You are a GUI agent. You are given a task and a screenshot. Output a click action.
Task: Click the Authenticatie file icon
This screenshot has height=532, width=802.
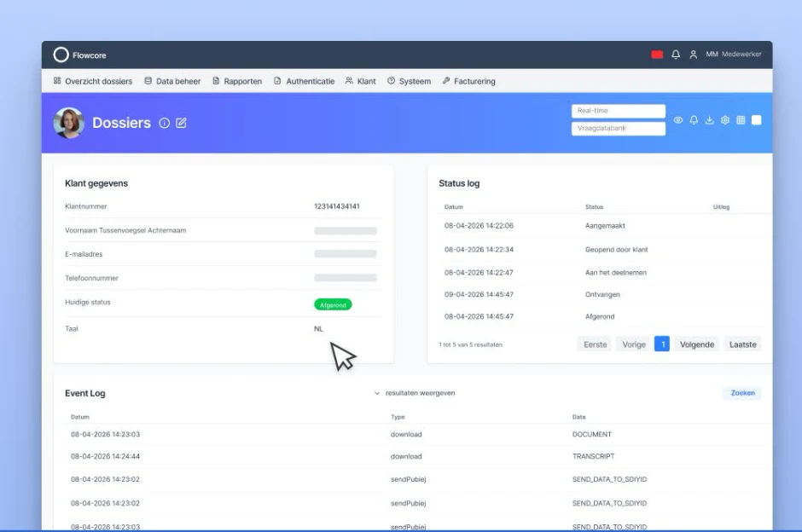(x=277, y=81)
